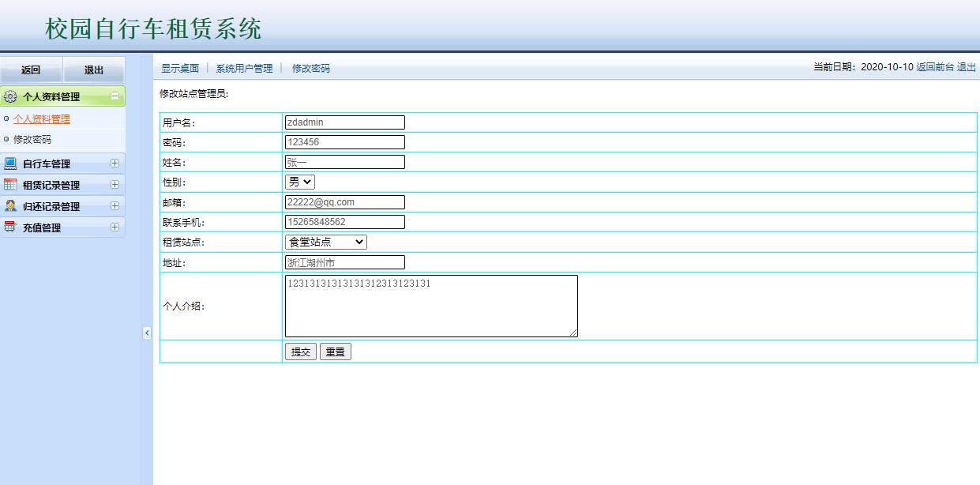Image resolution: width=980 pixels, height=485 pixels.
Task: Open the 修改密码 sidebar link
Action: [32, 139]
